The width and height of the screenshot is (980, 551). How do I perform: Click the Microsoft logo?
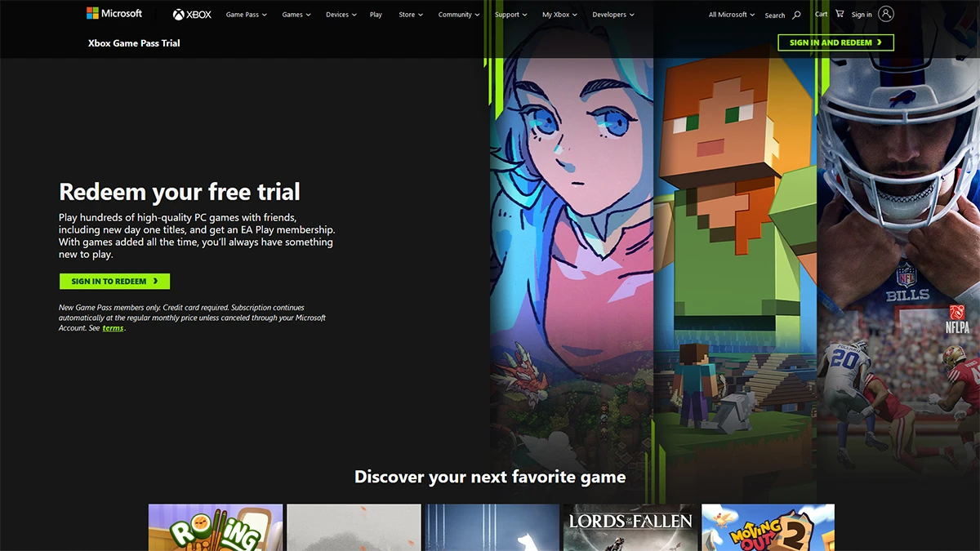[x=114, y=14]
